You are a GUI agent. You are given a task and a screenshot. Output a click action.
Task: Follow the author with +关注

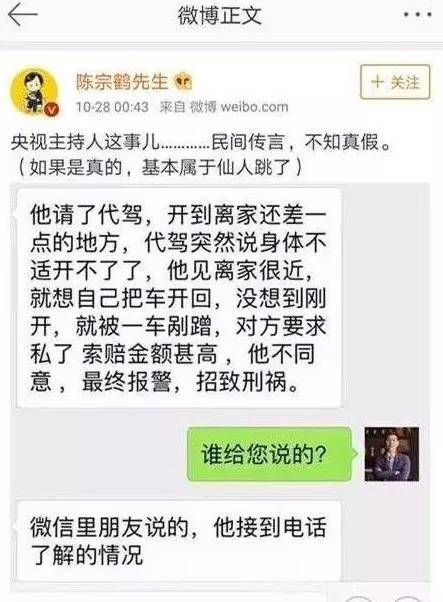pyautogui.click(x=395, y=82)
